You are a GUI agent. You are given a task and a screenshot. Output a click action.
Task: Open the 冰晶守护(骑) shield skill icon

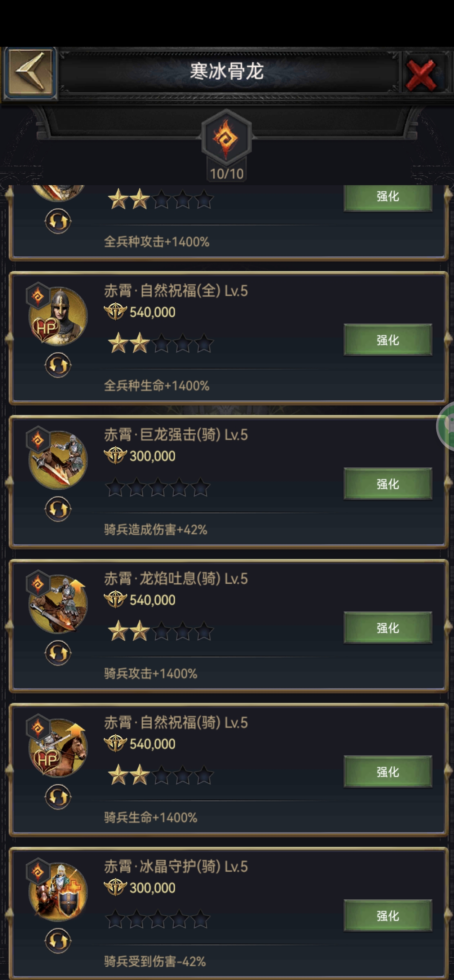(x=58, y=891)
